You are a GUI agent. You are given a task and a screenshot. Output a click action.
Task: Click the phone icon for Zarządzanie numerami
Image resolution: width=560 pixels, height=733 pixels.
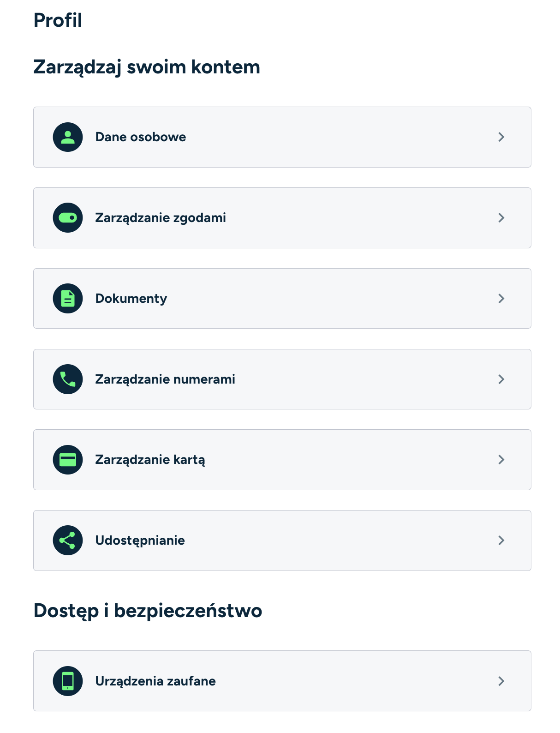(68, 379)
